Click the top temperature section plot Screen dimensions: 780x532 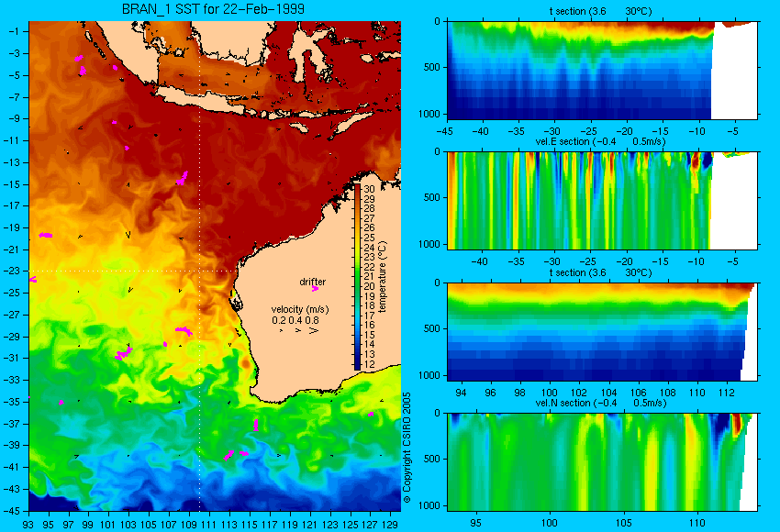[602, 70]
